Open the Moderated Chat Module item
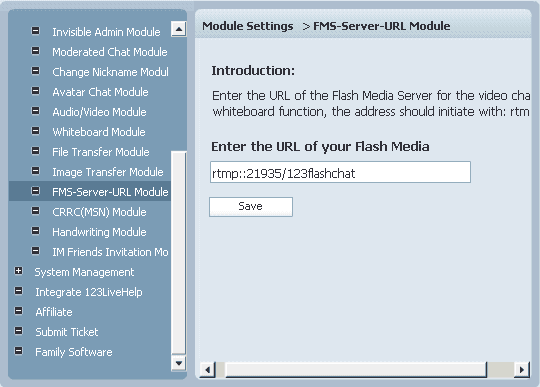 [110, 52]
